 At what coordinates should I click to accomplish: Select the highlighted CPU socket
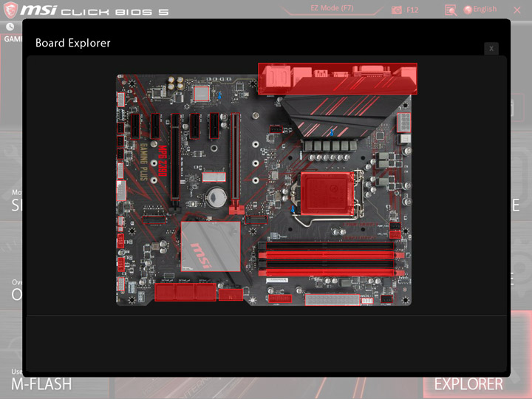tap(327, 194)
